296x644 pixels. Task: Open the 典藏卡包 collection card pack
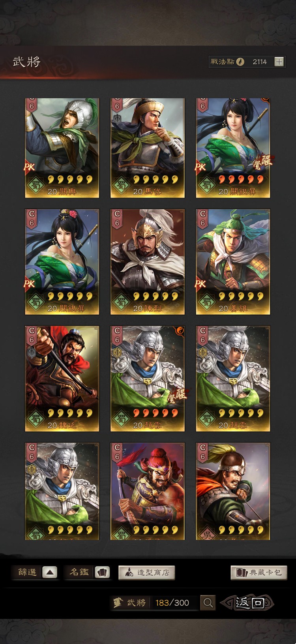point(259,573)
